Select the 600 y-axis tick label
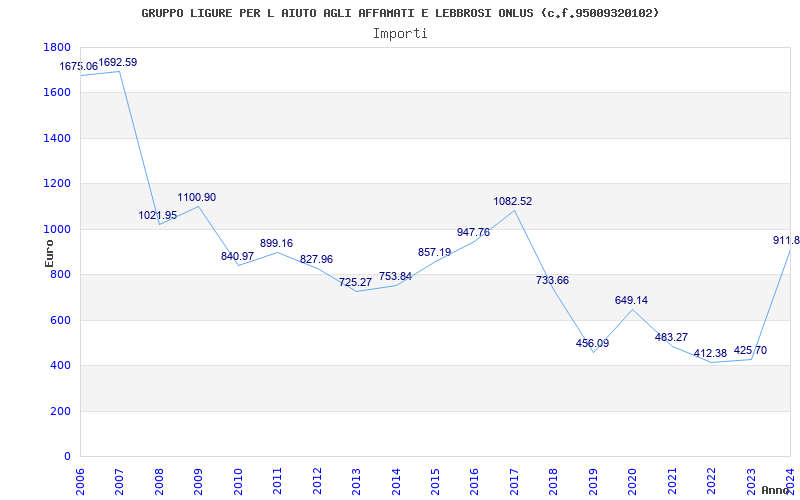The width and height of the screenshot is (800, 500). [60, 320]
